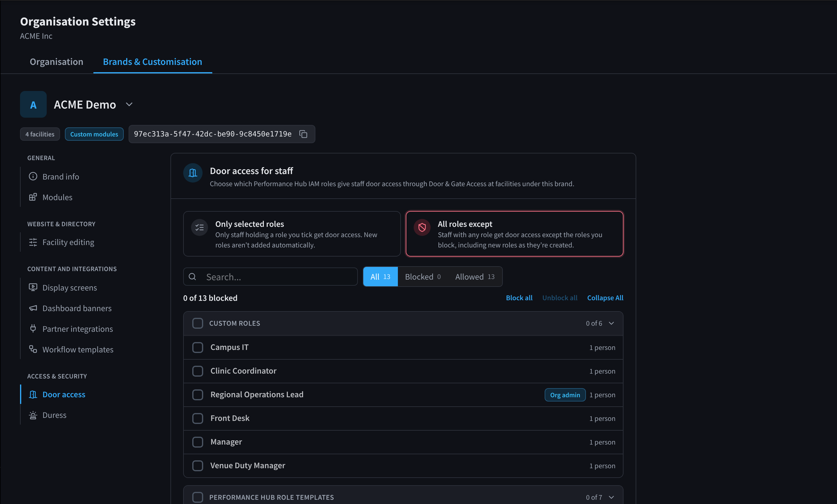Click the Display screens monitor icon
The width and height of the screenshot is (837, 504).
pos(33,287)
